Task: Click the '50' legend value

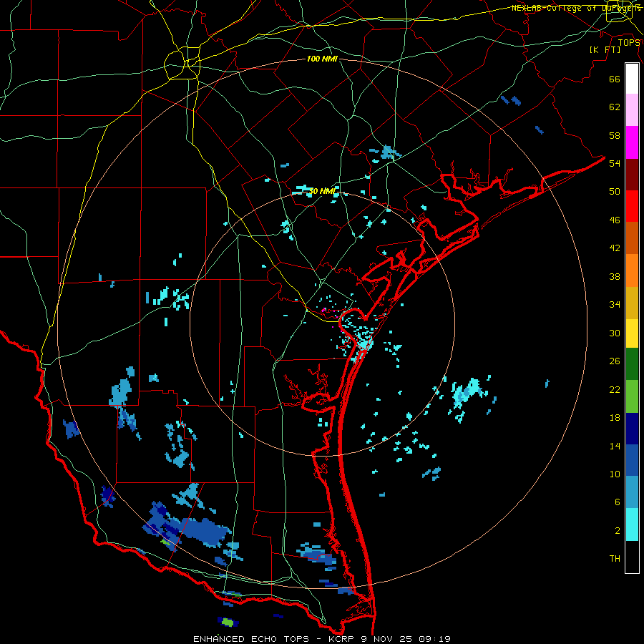Action: (615, 192)
